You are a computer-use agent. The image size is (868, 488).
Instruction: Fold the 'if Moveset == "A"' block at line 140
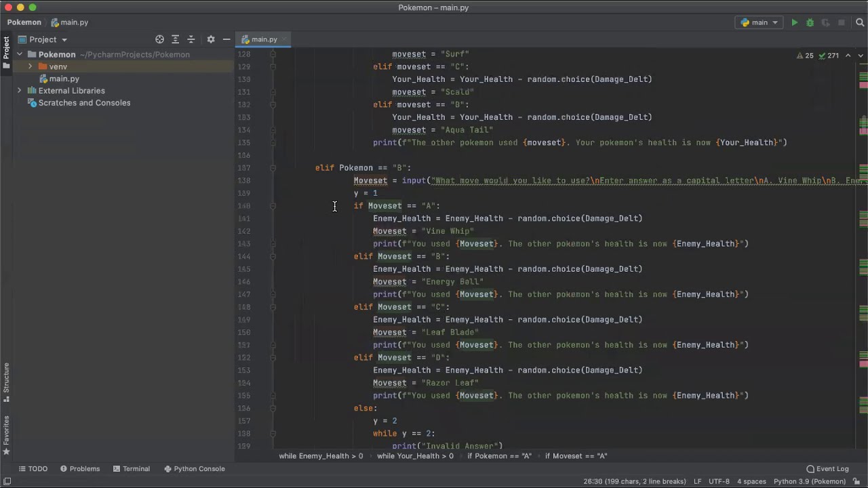point(273,206)
